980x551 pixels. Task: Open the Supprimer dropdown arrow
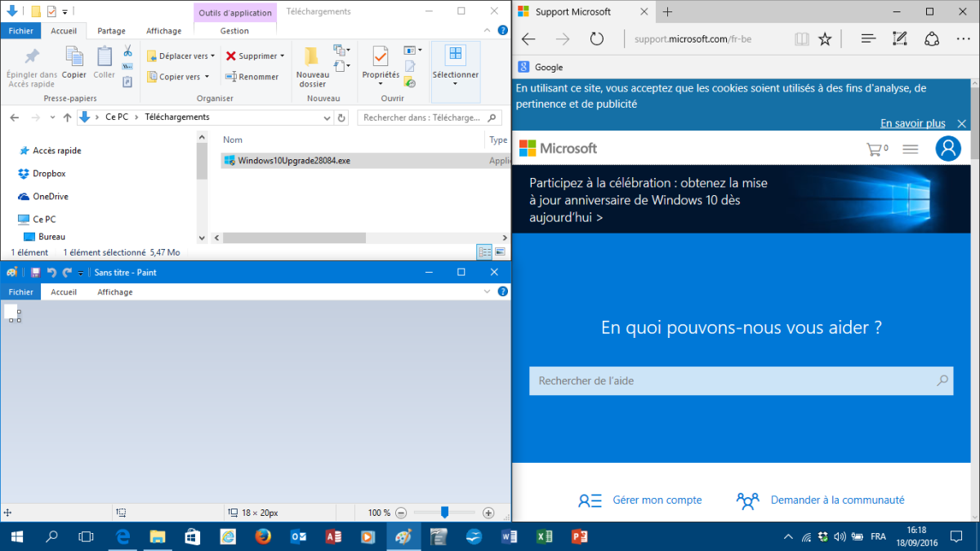(283, 56)
